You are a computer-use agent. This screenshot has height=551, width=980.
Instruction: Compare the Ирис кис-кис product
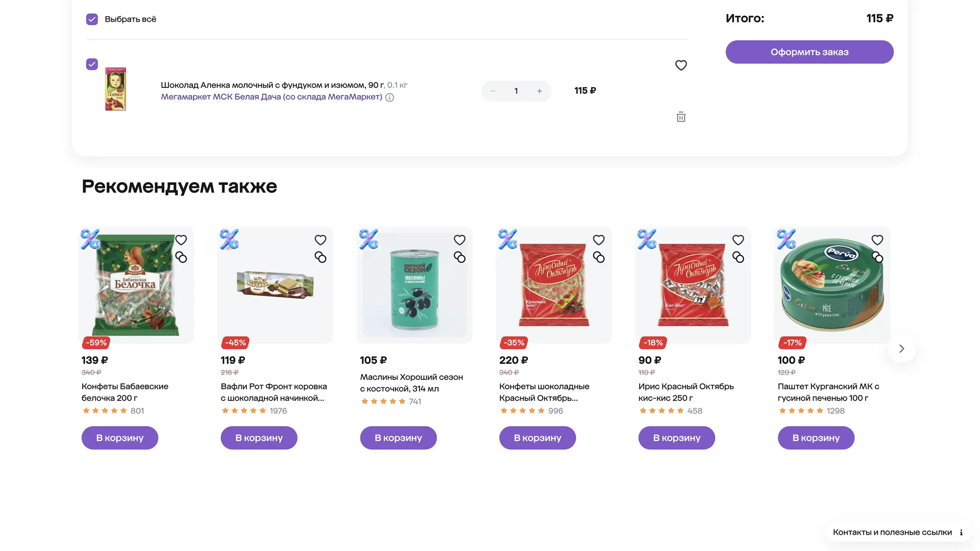[x=738, y=257]
